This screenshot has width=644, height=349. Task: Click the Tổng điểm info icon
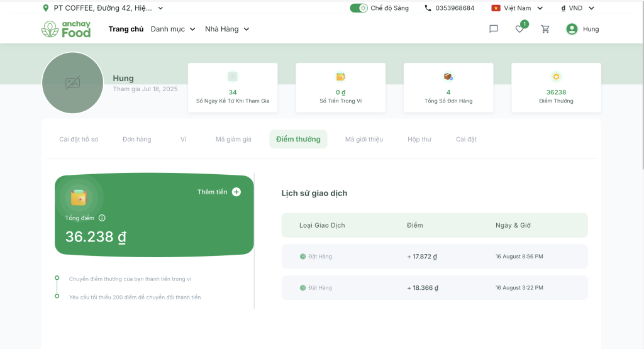102,218
